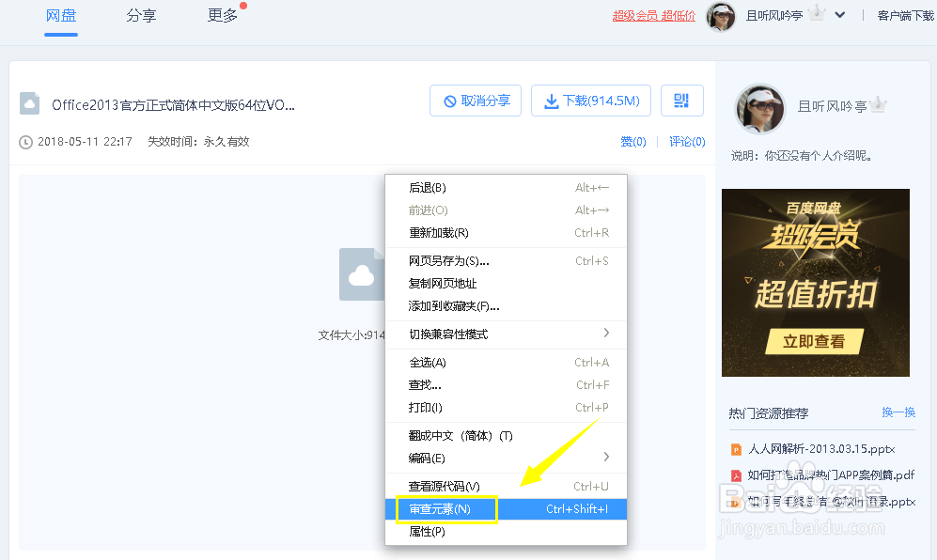Click the Office2013官方正式简体中文版64位 file title
The width and height of the screenshot is (937, 560).
[173, 106]
